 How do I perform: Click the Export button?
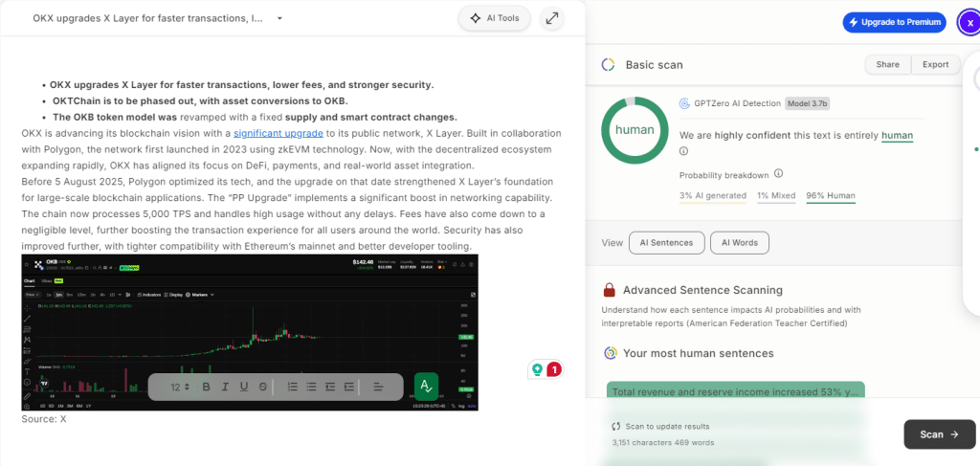coord(935,64)
